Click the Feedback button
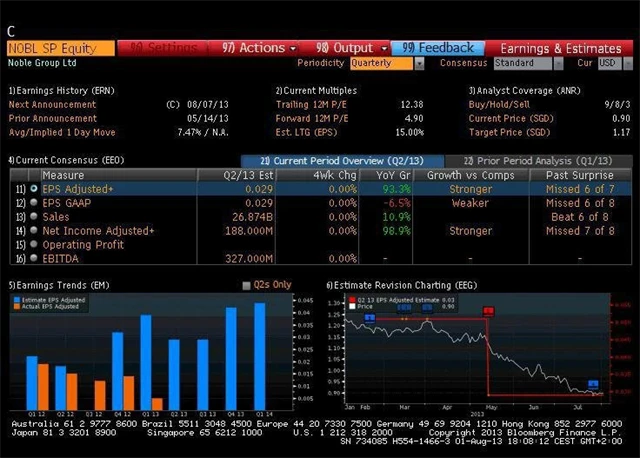640x458 pixels. tap(438, 48)
